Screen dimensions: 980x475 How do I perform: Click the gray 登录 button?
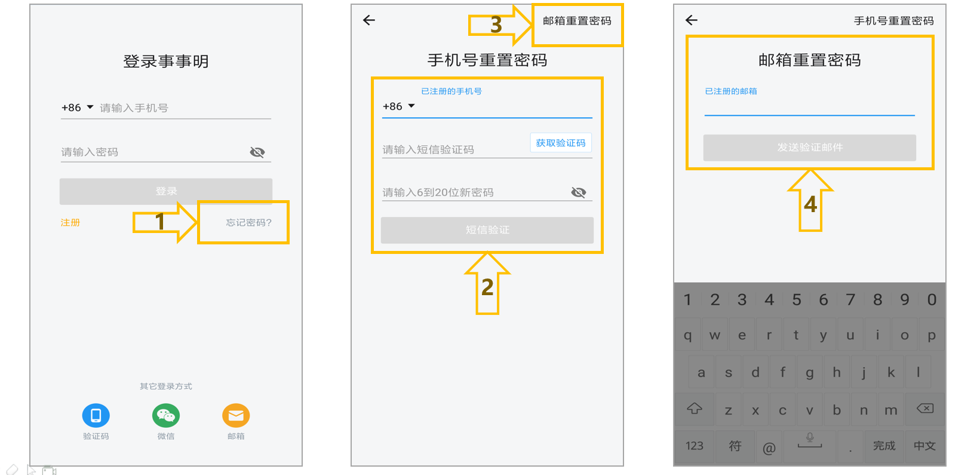point(166,191)
